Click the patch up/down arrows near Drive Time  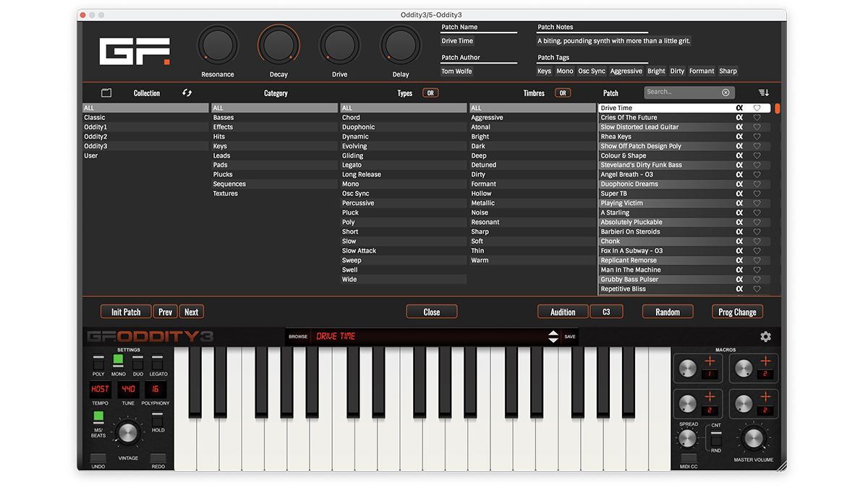pos(552,335)
